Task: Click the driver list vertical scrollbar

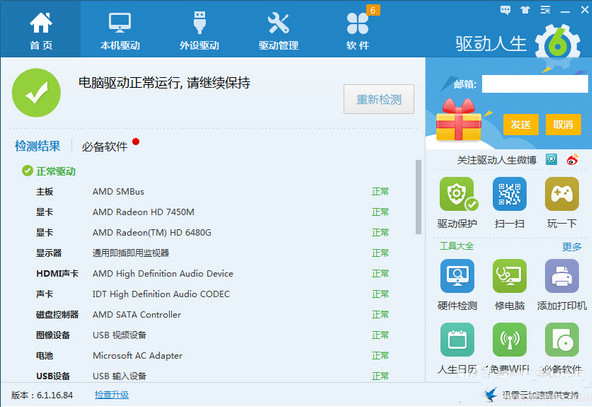Action: (x=418, y=197)
